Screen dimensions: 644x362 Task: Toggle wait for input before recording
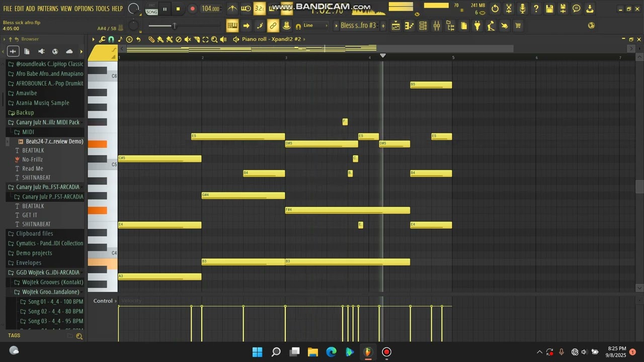[x=246, y=9]
